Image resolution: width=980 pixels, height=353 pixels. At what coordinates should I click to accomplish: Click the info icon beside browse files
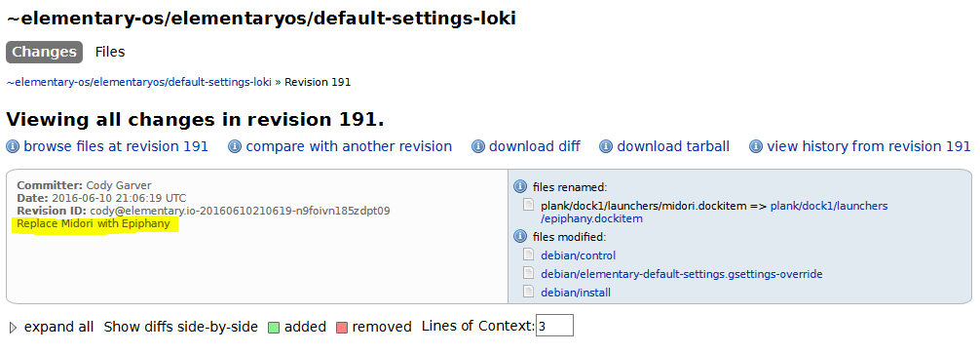(x=13, y=146)
